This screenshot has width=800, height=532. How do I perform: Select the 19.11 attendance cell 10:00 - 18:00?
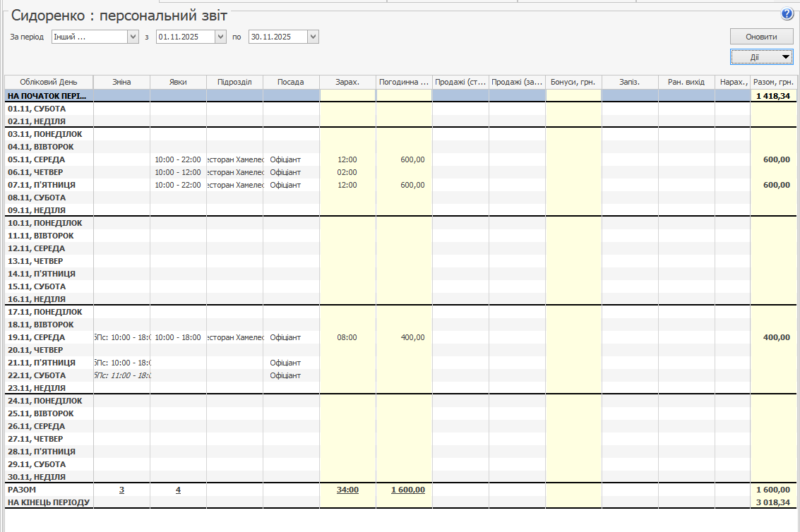[x=178, y=337]
